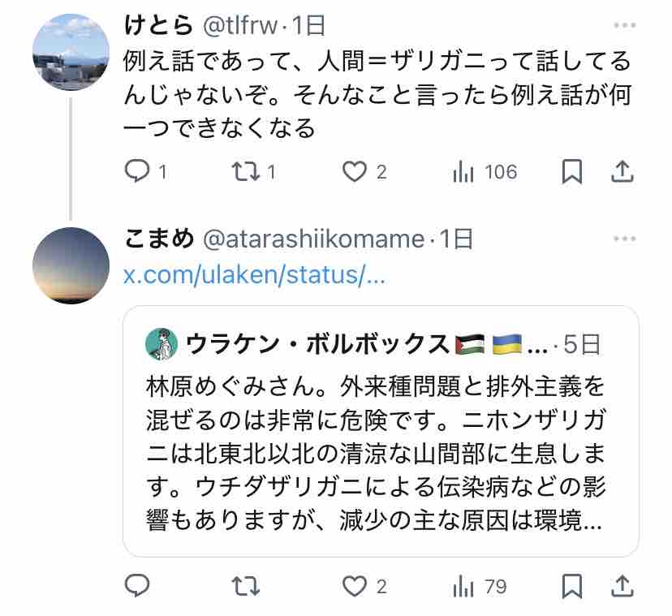Screen dimensions: 672x616
Task: Repost こまめ's tweet
Action: [x=243, y=585]
